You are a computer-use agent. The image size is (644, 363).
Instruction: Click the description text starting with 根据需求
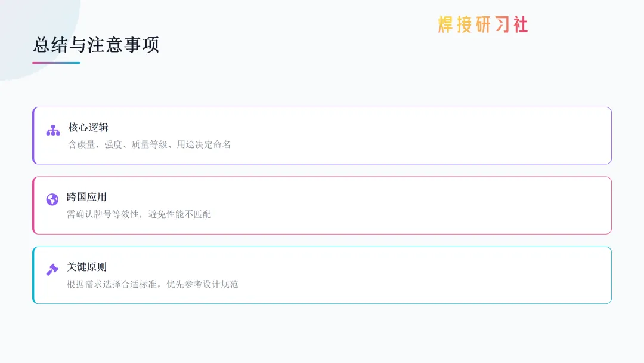[x=153, y=284]
